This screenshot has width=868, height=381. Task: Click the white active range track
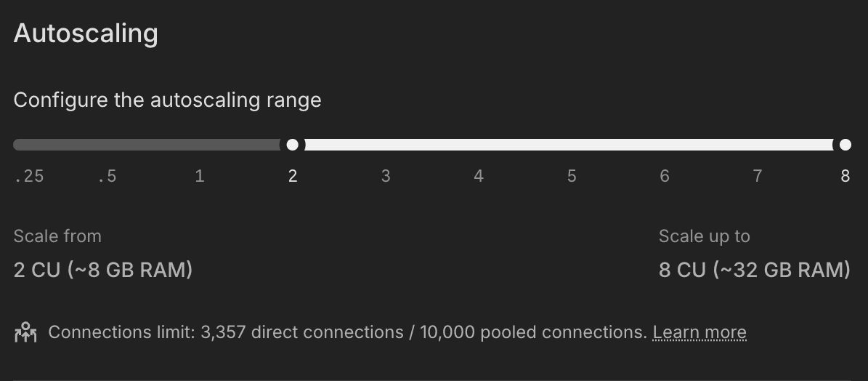567,145
